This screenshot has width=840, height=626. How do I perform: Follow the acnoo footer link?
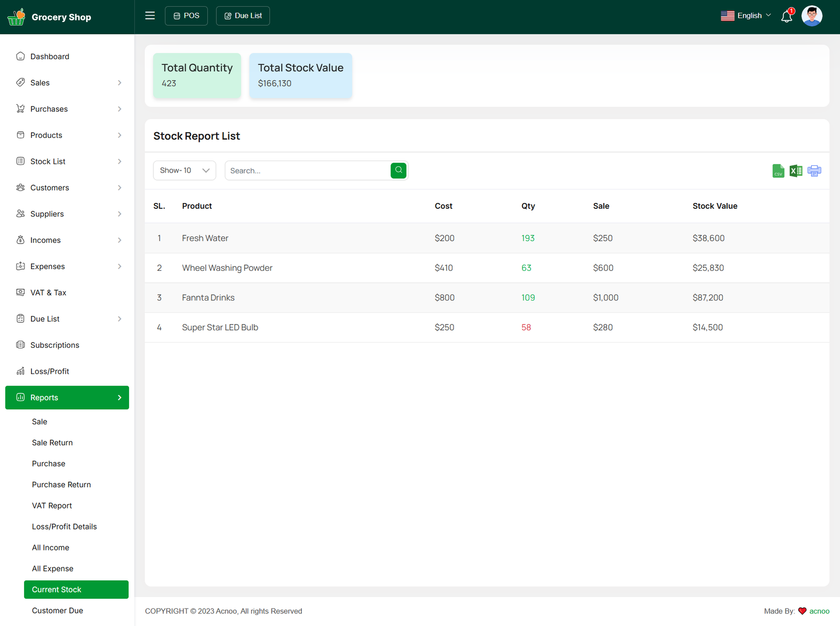coord(819,611)
